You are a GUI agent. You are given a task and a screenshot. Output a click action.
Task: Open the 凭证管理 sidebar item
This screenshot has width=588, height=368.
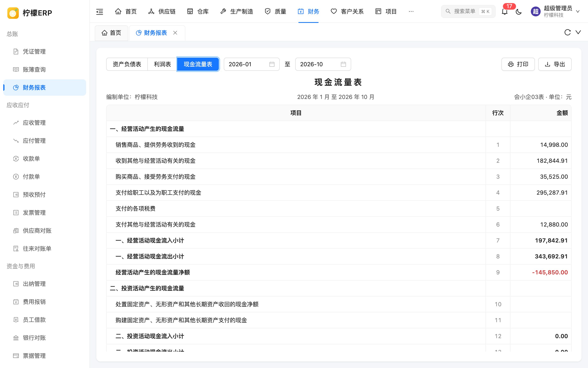click(x=45, y=52)
